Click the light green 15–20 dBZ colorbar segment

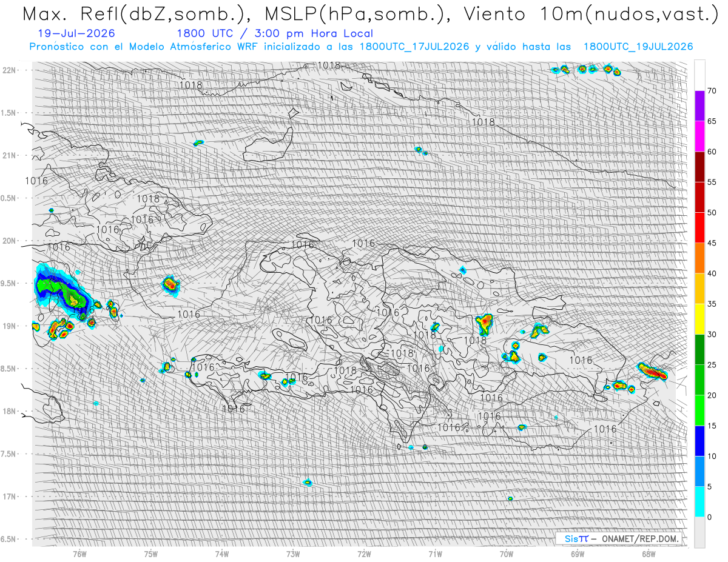699,410
